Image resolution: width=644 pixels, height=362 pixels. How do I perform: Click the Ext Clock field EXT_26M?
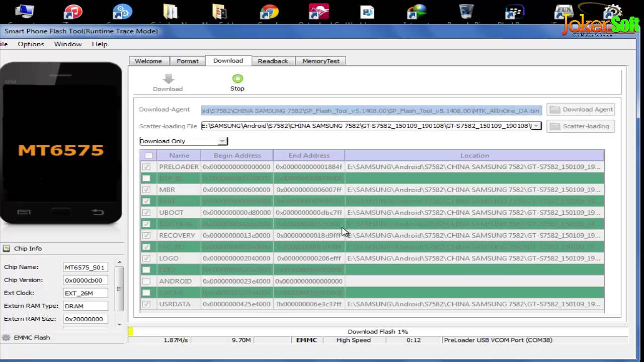(x=86, y=293)
